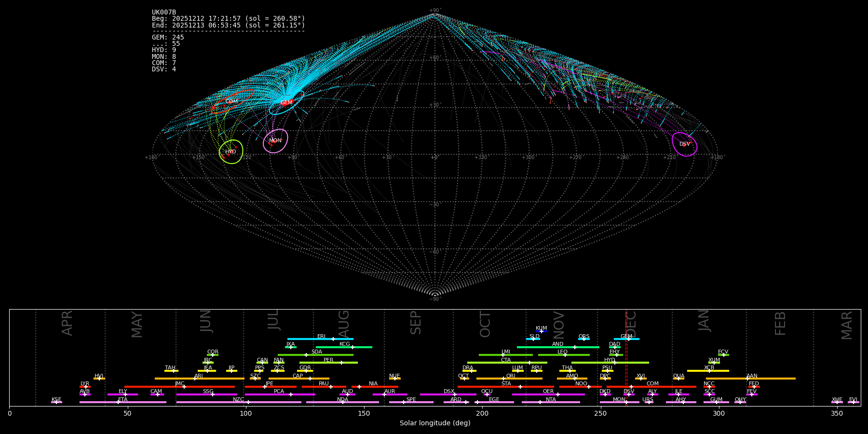Click the AAN orange shower bar
The height and width of the screenshot is (434, 868).
[751, 379]
